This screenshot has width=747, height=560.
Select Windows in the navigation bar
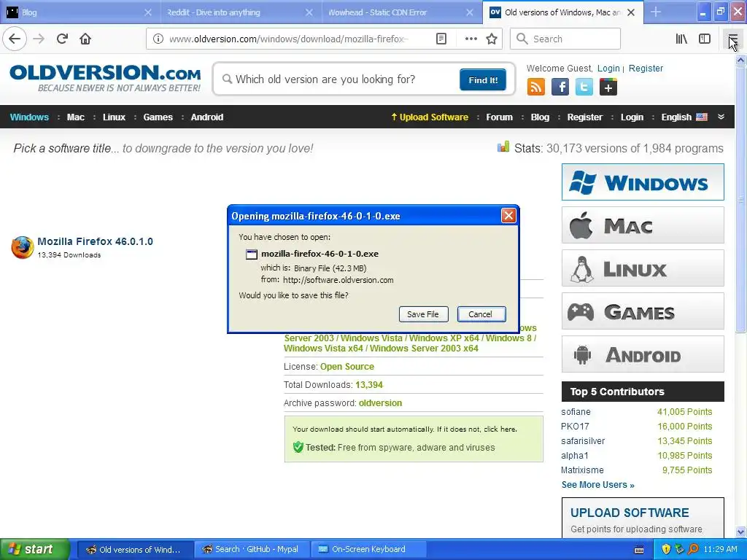click(29, 117)
